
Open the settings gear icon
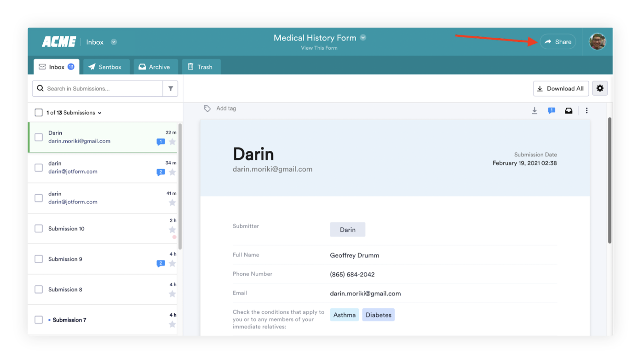coord(600,88)
